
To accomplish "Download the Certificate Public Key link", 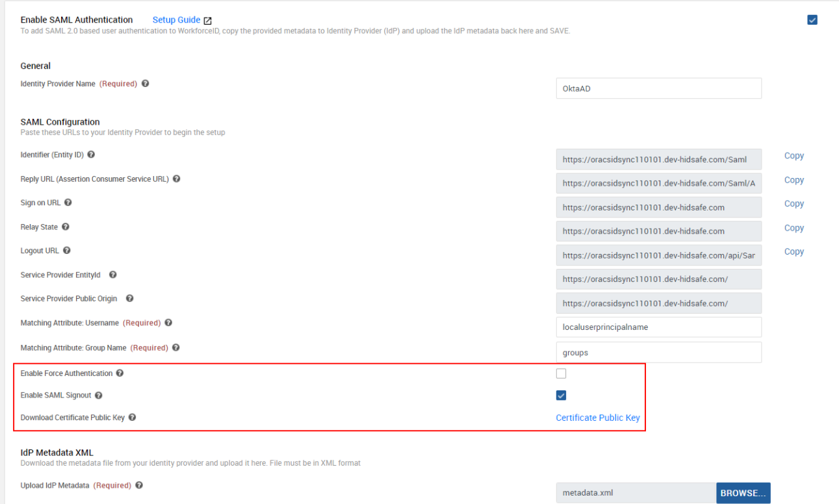I will coord(598,418).
